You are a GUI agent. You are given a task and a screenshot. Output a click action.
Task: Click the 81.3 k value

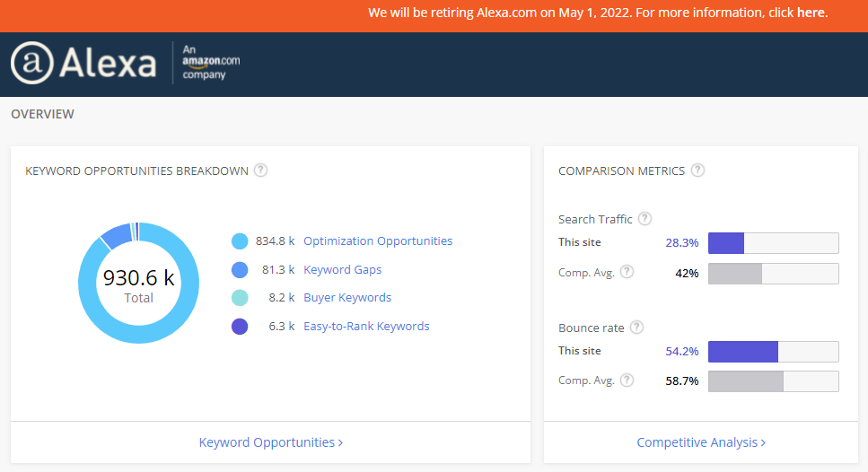pyautogui.click(x=278, y=270)
